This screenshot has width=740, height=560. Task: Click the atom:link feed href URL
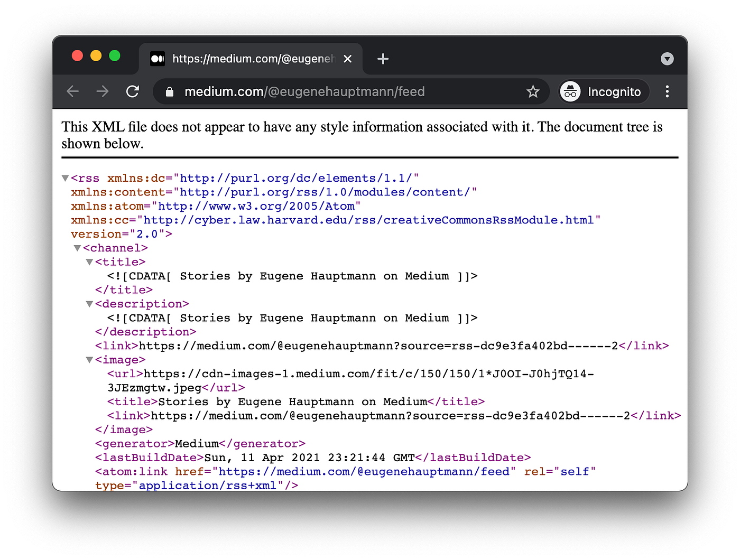pyautogui.click(x=364, y=471)
